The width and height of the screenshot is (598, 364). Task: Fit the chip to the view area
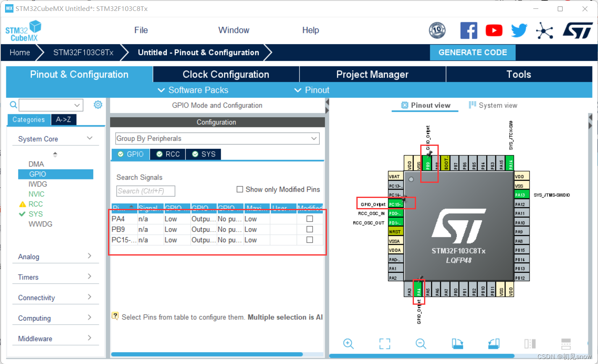click(385, 343)
